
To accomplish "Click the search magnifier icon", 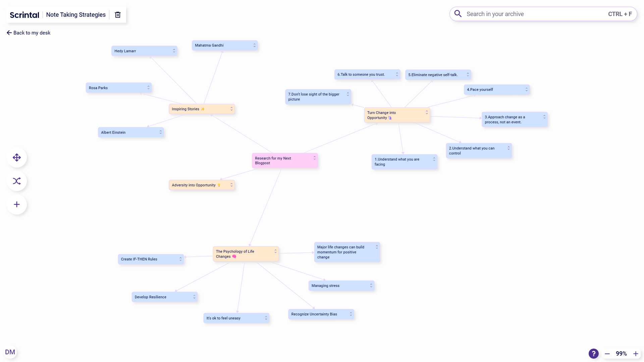I will tap(458, 14).
